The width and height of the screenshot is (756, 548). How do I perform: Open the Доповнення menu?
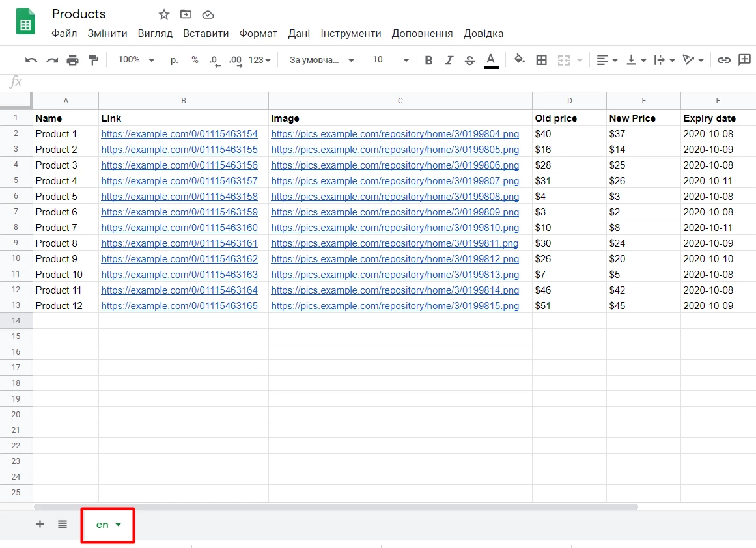(x=423, y=34)
